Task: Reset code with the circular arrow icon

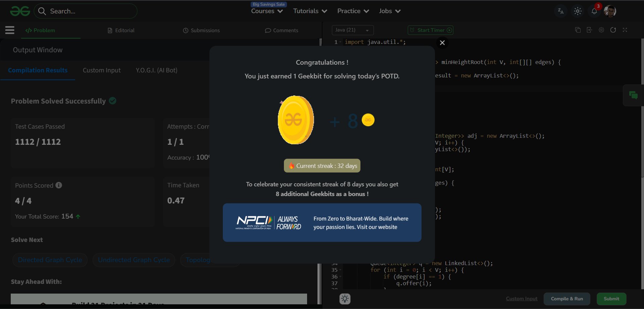Action: click(613, 30)
